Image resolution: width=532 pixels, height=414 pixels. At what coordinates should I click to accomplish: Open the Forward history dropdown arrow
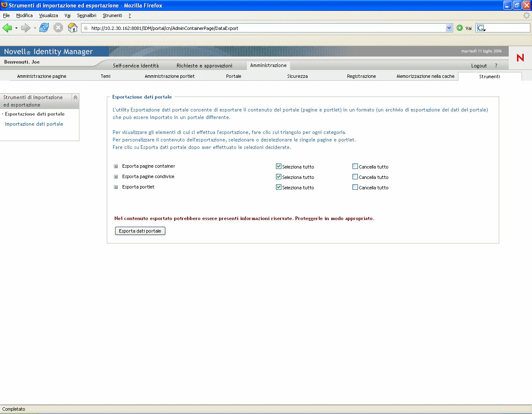click(x=35, y=28)
